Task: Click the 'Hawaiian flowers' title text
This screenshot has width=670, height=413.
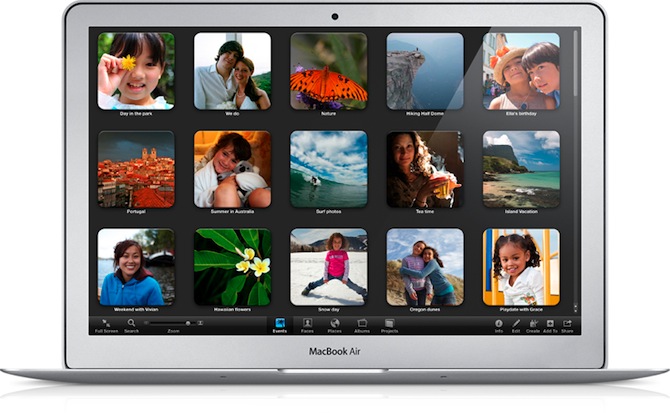Action: pyautogui.click(x=232, y=309)
